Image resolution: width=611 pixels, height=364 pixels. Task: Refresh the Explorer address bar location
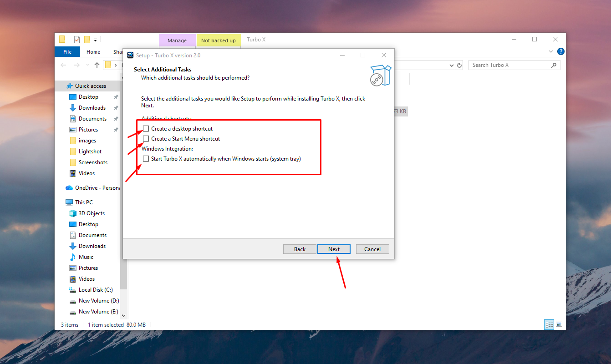pos(459,65)
